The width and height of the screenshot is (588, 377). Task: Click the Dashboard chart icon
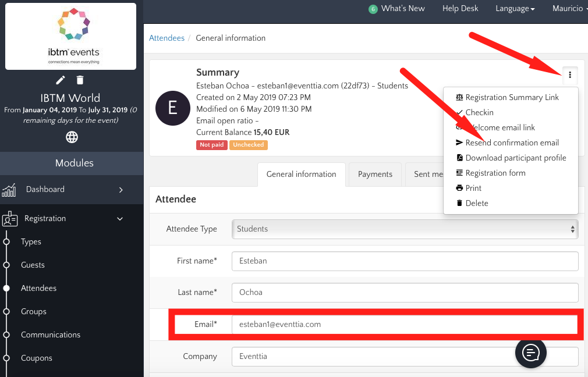[9, 190]
